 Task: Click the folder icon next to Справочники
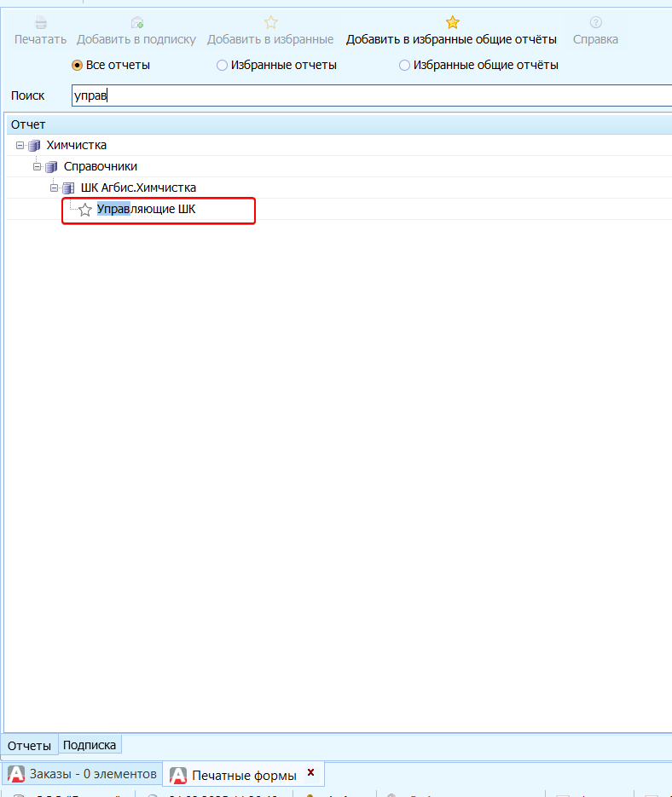52,167
